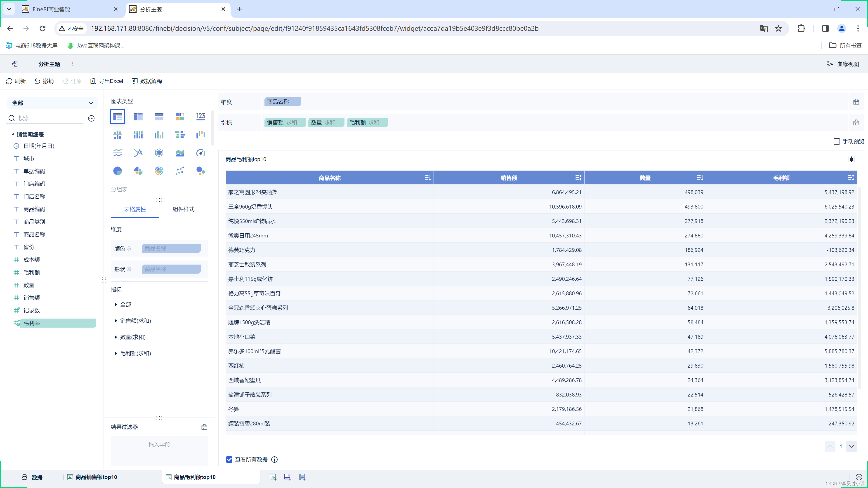Select the bubble chart type
This screenshot has height=488, width=868.
click(x=200, y=171)
